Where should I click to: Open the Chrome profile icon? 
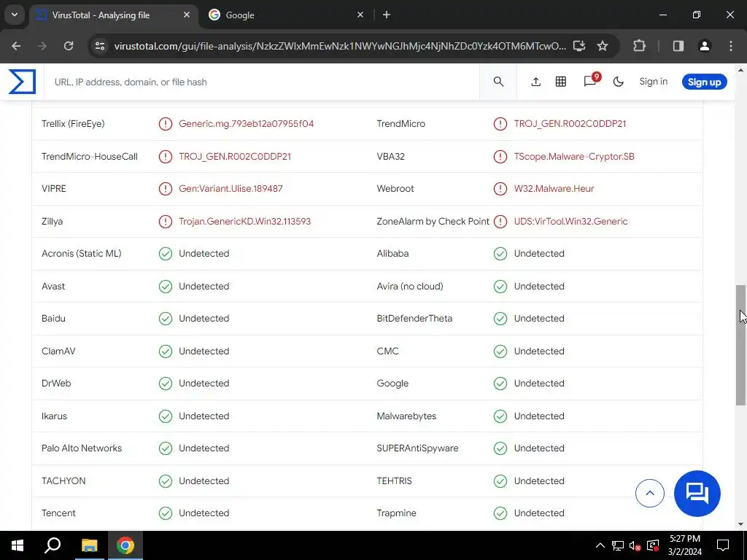pos(704,46)
